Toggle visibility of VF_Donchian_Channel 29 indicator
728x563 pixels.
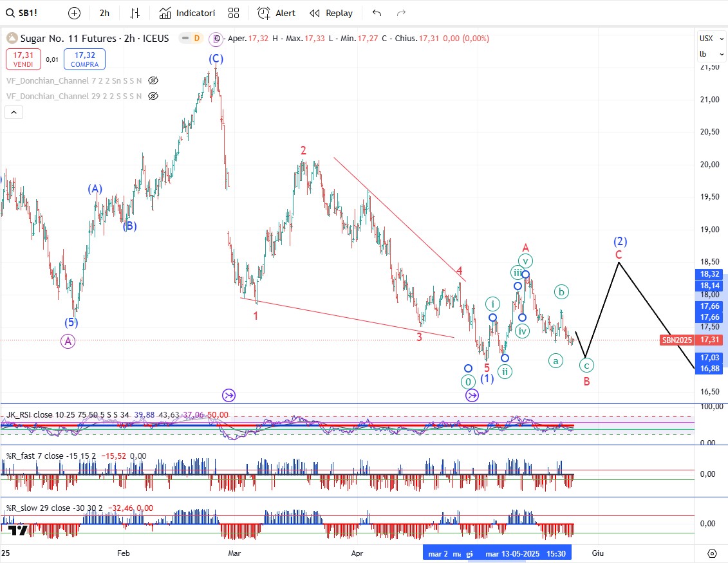(x=153, y=96)
